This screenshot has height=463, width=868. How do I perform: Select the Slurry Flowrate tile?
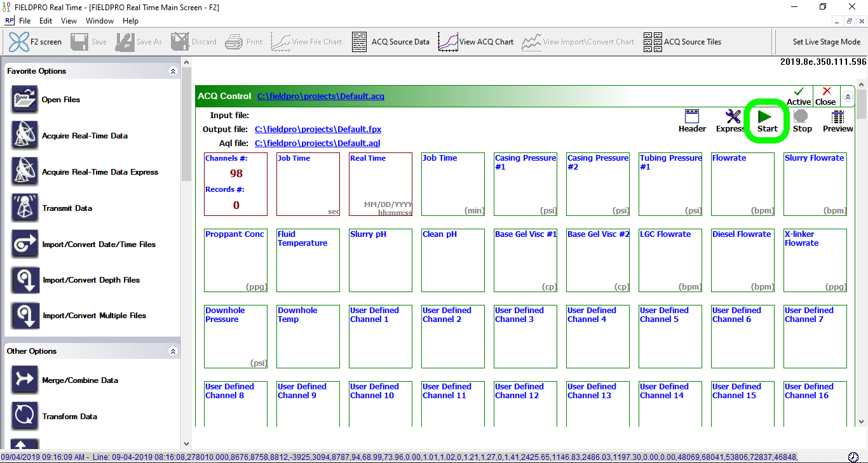click(x=815, y=184)
